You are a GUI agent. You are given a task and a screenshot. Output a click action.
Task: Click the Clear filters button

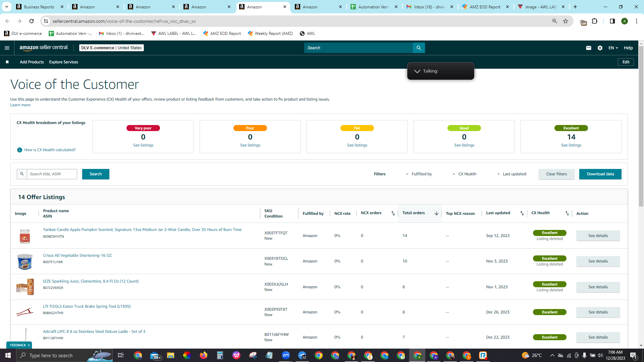(x=556, y=174)
